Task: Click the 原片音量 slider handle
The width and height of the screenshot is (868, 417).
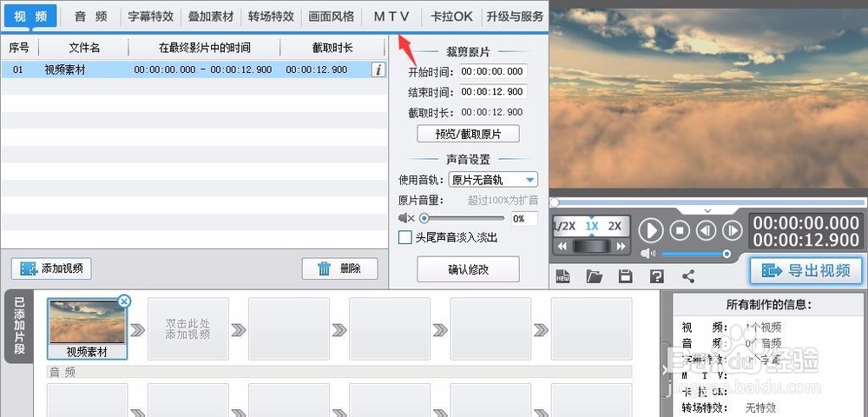Action: (x=424, y=218)
